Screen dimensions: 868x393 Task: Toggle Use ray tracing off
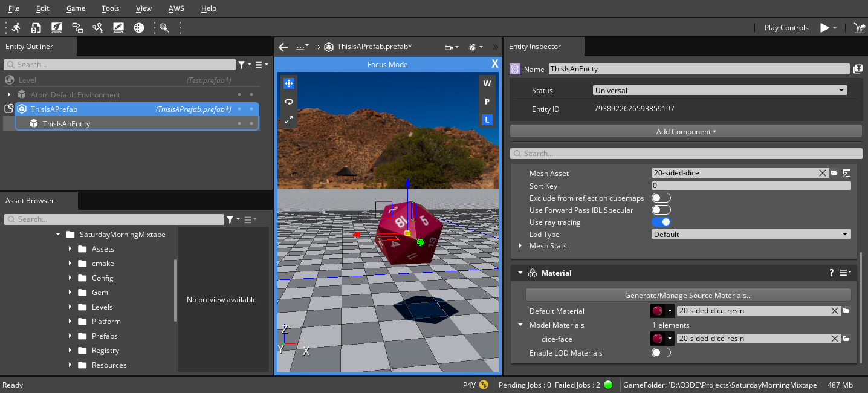tap(661, 222)
